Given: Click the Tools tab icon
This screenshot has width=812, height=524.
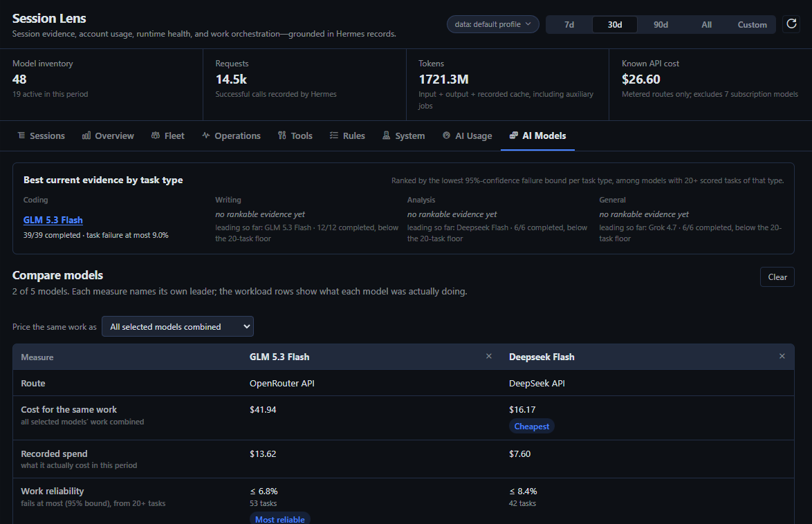Looking at the screenshot, I should [282, 135].
